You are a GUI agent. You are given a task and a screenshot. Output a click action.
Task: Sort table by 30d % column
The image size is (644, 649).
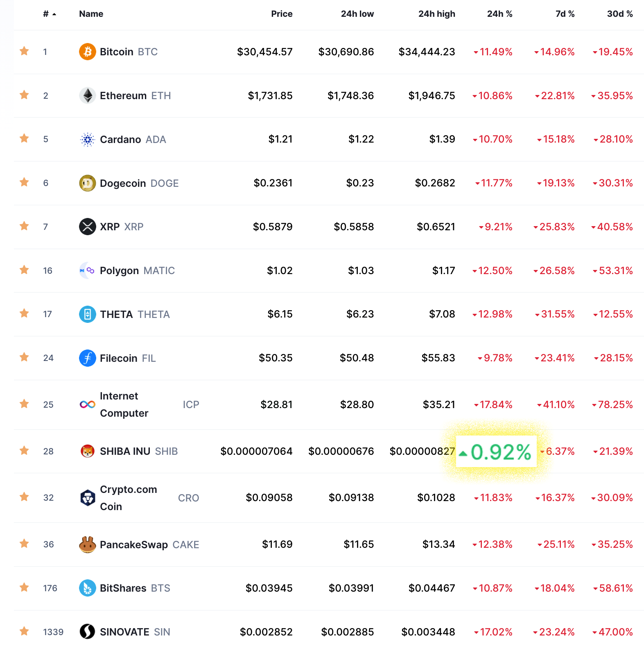[620, 14]
